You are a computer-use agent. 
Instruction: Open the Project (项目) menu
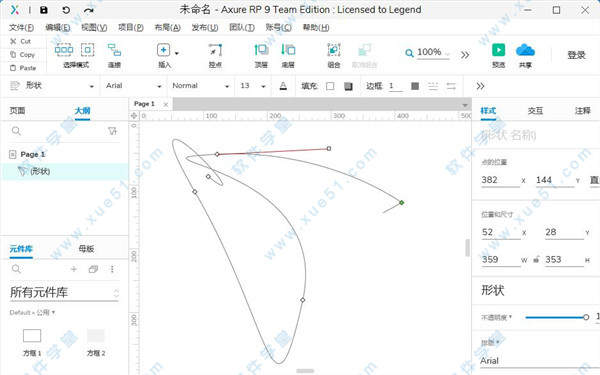coord(130,28)
